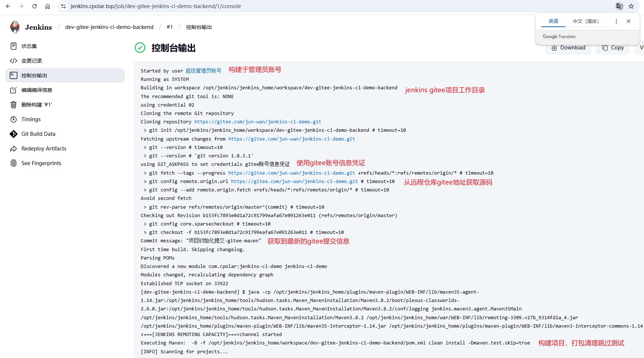This screenshot has height=358, width=644.
Task: Download the console output
Action: pyautogui.click(x=568, y=48)
